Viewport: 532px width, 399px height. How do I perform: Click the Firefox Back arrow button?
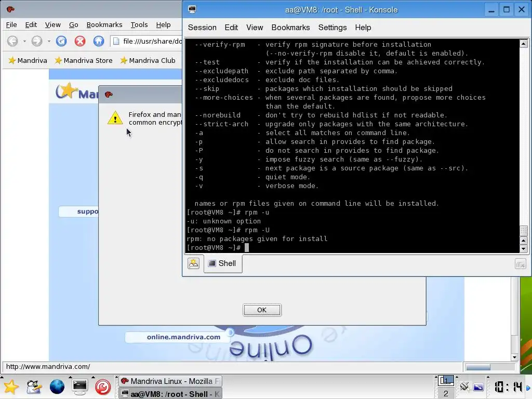coord(12,41)
